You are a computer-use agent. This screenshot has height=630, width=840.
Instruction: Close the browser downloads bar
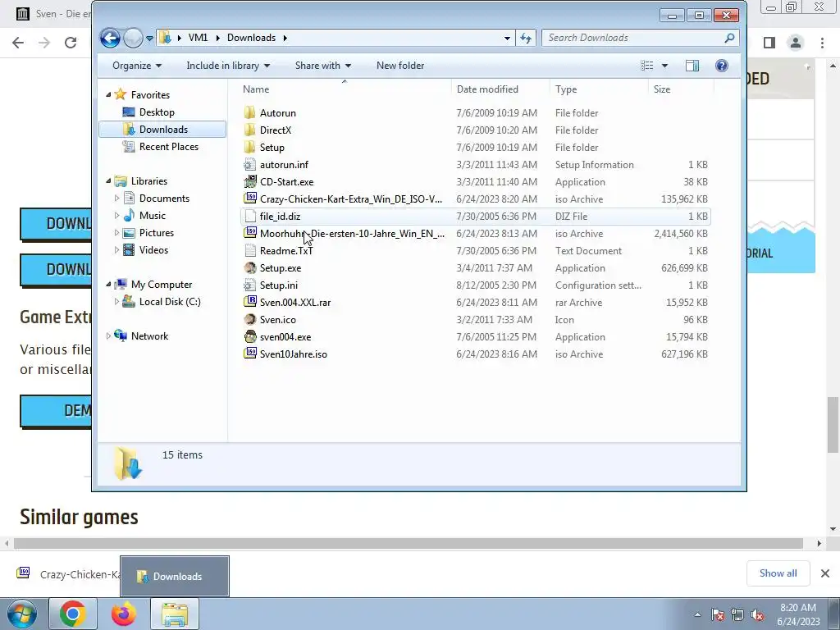[825, 573]
